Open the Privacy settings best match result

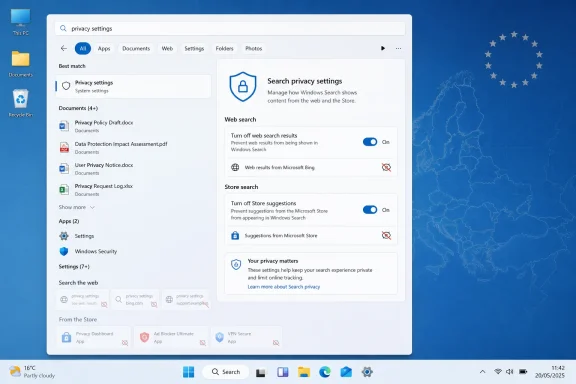click(133, 86)
